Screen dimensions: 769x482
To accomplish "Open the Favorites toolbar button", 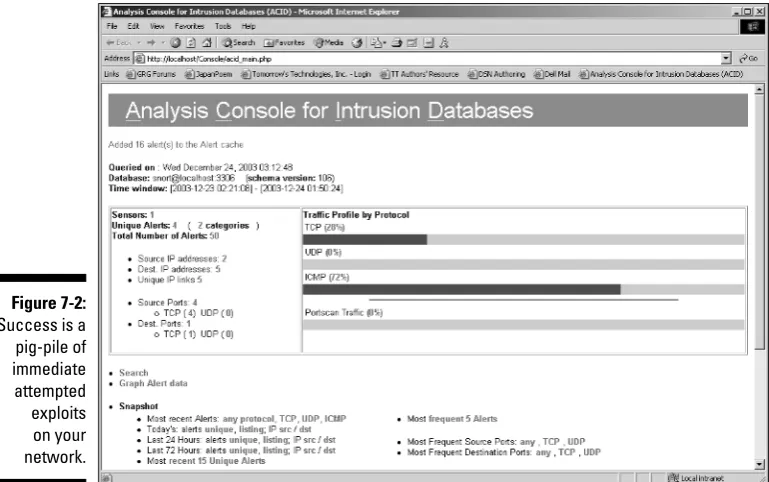I will [x=284, y=43].
